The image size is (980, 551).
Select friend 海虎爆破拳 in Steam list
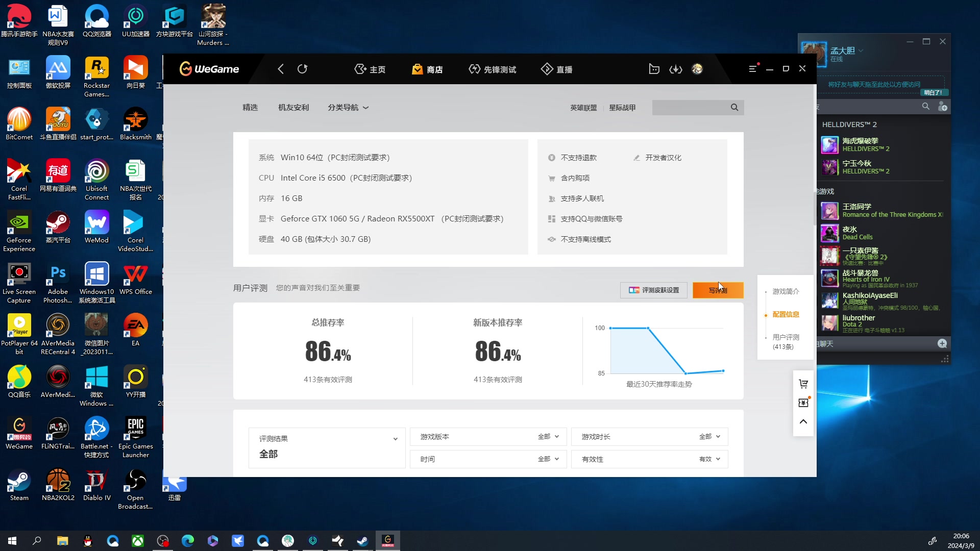pyautogui.click(x=883, y=145)
